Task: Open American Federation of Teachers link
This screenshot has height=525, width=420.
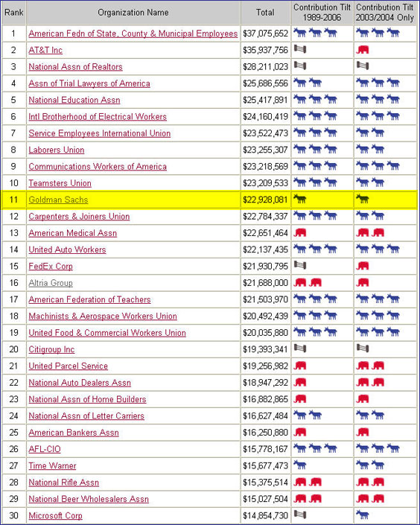Action: click(x=89, y=299)
